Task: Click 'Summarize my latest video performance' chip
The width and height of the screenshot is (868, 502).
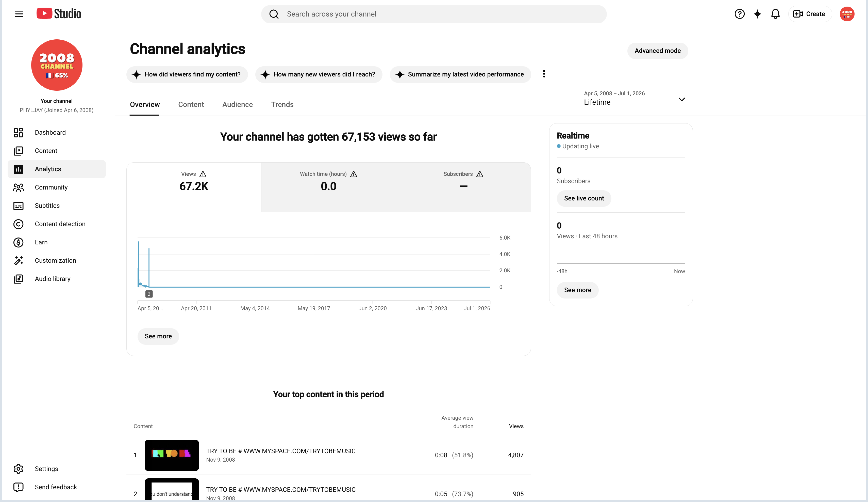Action: click(460, 74)
